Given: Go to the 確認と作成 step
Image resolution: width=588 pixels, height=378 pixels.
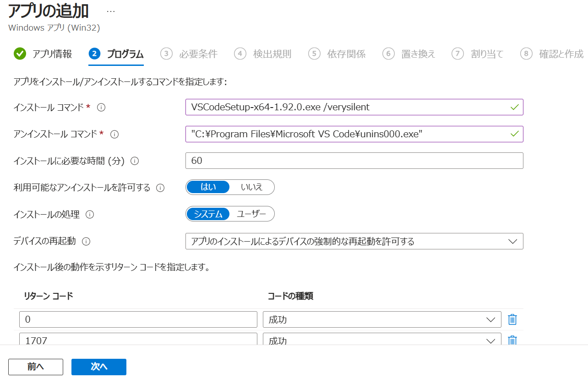Looking at the screenshot, I should pyautogui.click(x=552, y=54).
